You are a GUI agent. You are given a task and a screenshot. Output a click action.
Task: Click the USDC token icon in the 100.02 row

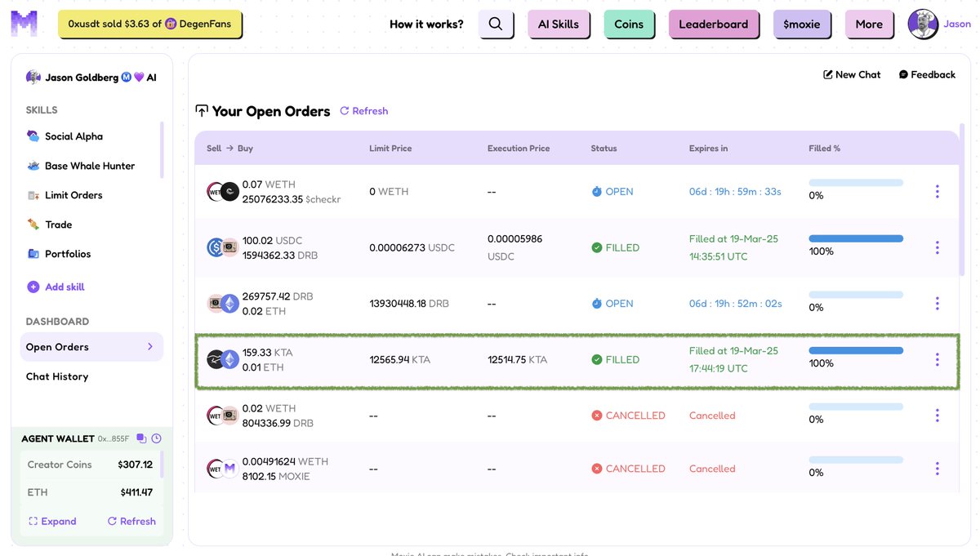(215, 247)
